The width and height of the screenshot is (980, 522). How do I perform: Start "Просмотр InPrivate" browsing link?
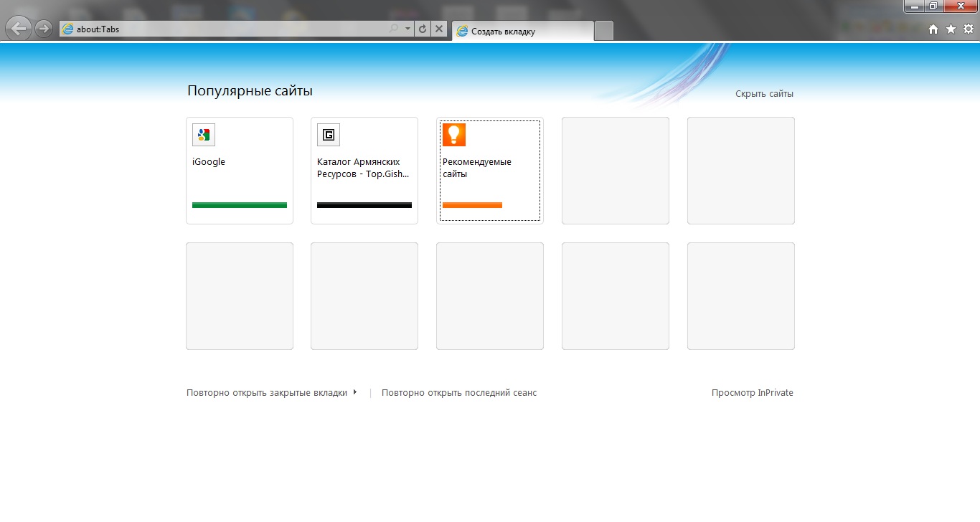click(x=752, y=393)
